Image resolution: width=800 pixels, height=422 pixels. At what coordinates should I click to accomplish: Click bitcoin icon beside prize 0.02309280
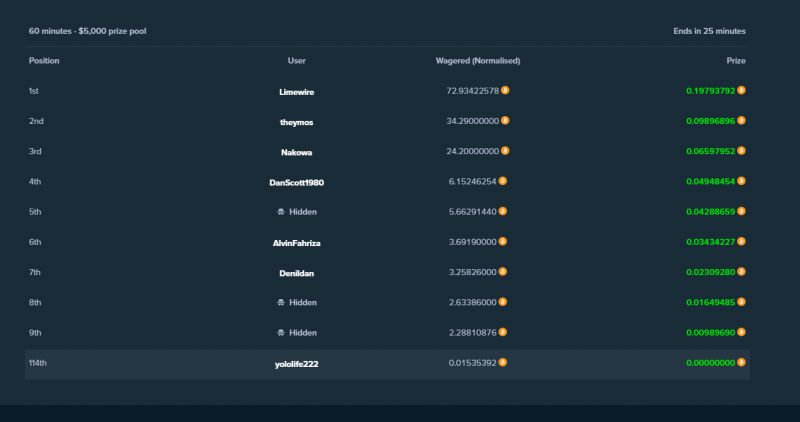point(741,271)
